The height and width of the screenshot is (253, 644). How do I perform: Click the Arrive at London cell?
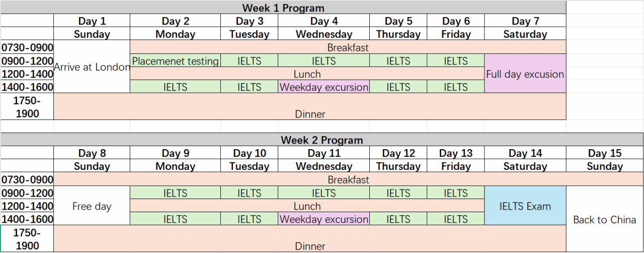[92, 67]
